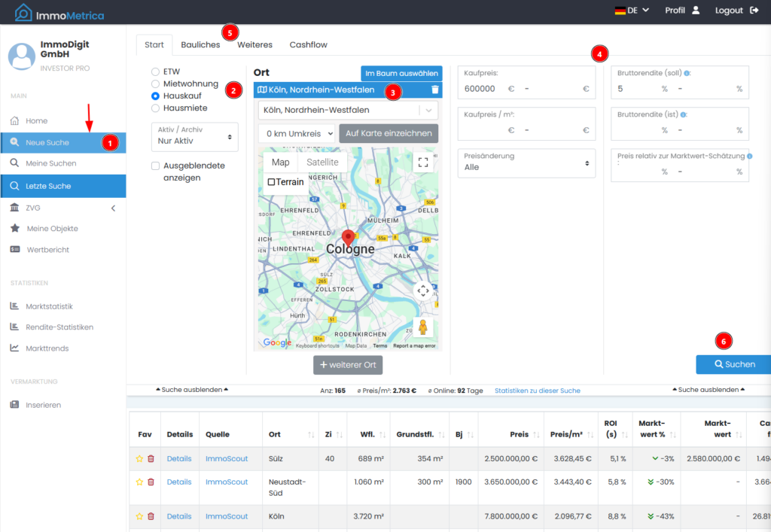
Task: Select the ETW radio button
Action: pos(156,71)
